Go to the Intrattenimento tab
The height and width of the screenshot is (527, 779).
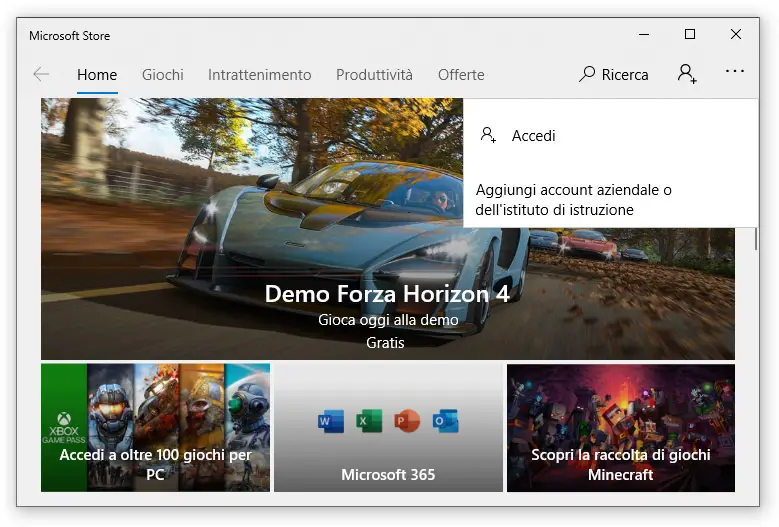click(x=259, y=74)
